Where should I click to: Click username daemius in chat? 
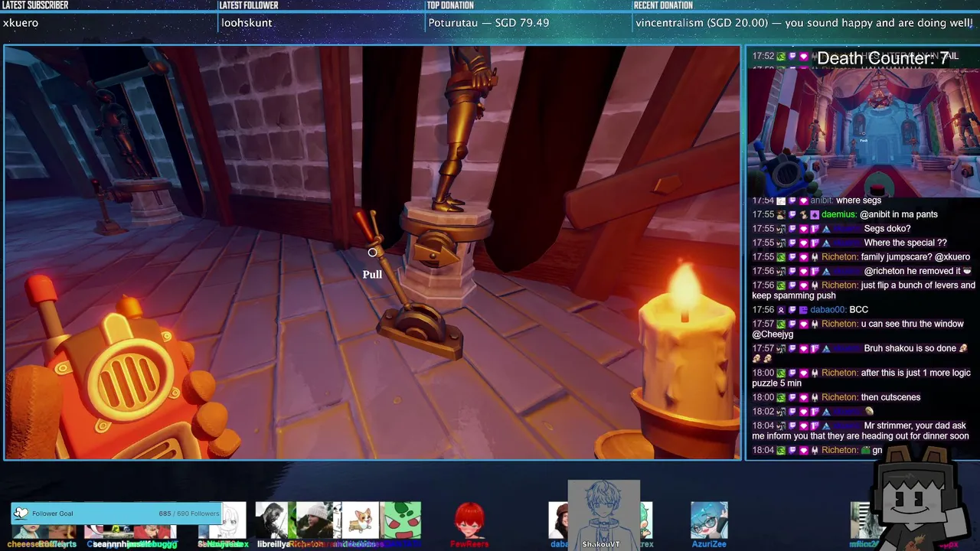pyautogui.click(x=839, y=214)
